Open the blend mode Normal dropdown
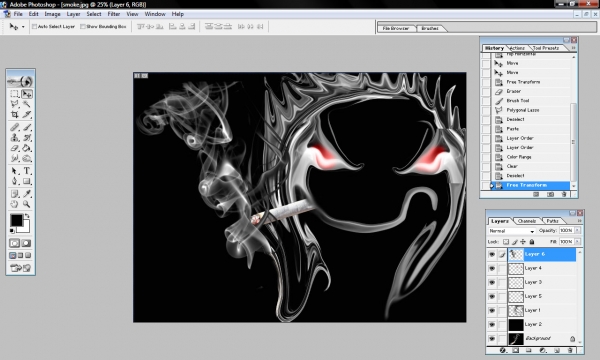This screenshot has width=600, height=360. [x=511, y=231]
